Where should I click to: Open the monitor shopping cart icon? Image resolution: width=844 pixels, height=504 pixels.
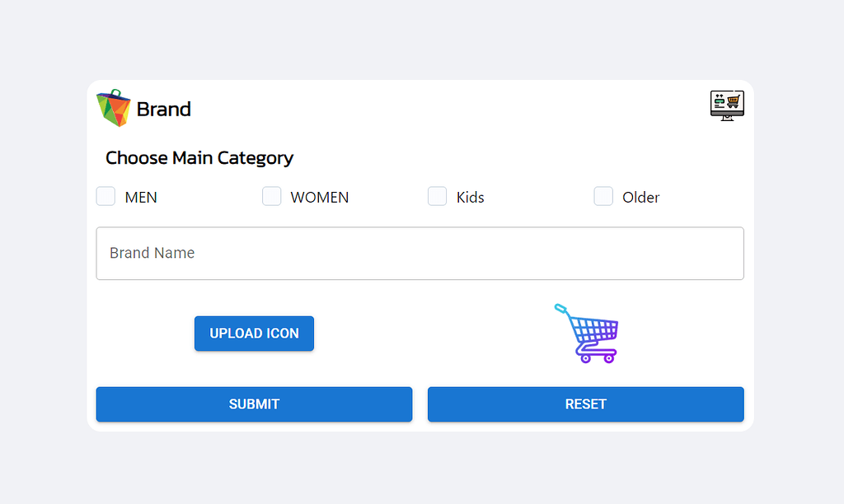click(x=726, y=105)
